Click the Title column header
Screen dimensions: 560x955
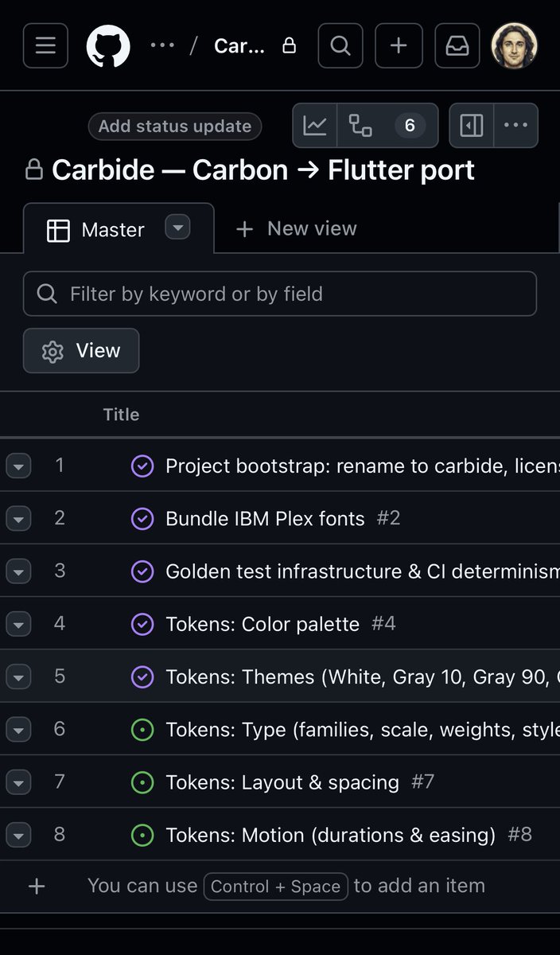[x=121, y=415]
